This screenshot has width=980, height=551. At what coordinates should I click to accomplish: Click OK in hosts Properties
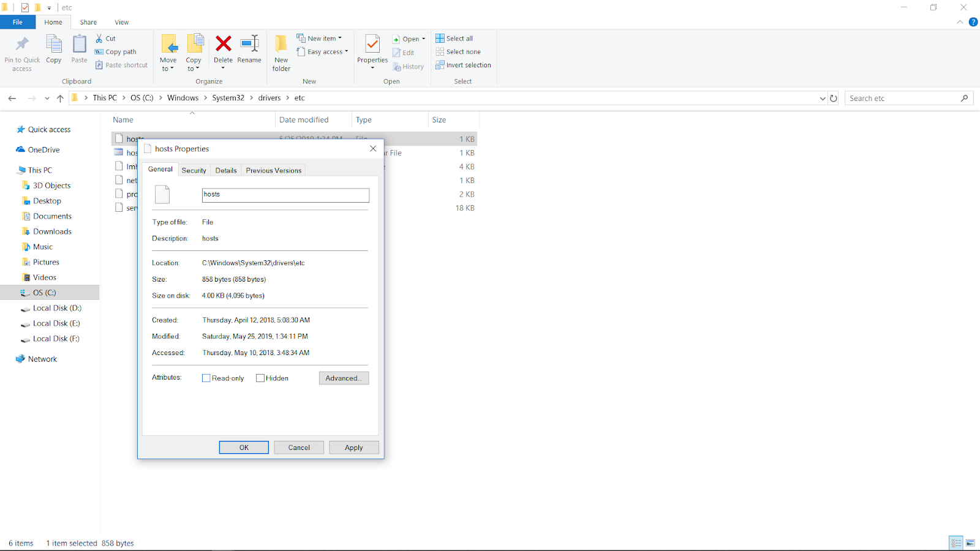(x=244, y=448)
